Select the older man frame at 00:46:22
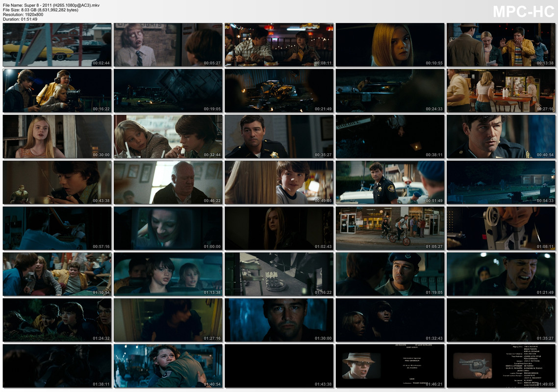 168,182
